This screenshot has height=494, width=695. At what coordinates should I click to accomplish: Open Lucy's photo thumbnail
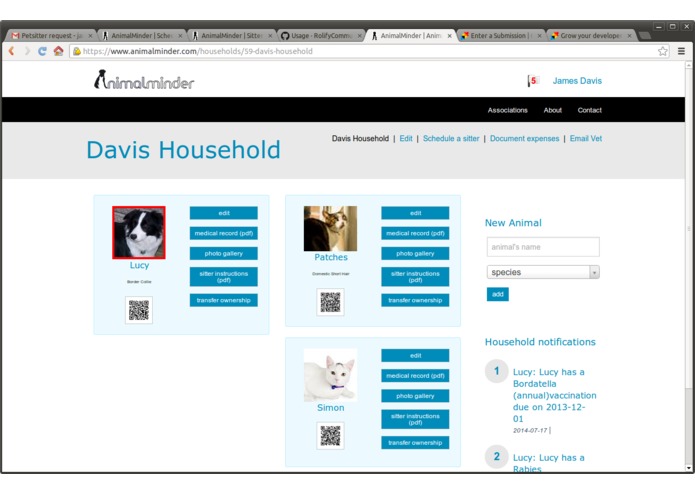[x=139, y=232]
